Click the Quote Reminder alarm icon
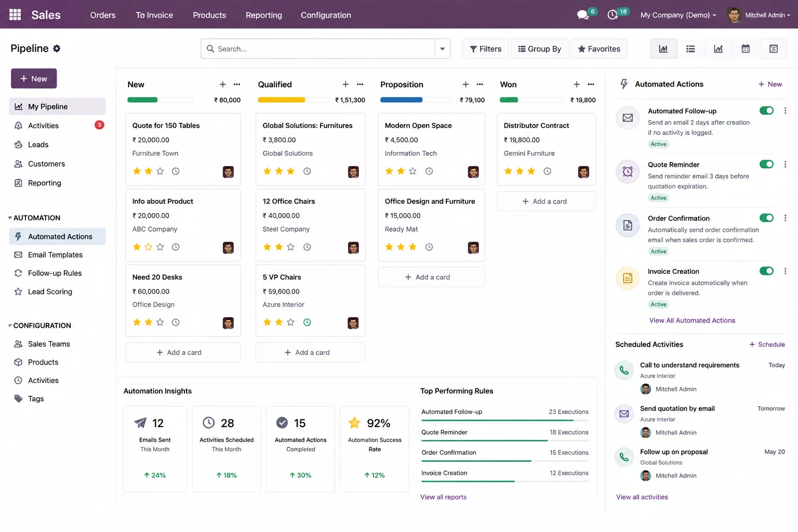 628,171
